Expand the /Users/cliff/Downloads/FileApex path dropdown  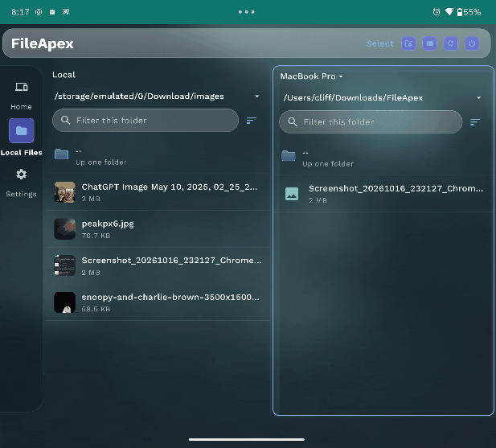[x=479, y=98]
